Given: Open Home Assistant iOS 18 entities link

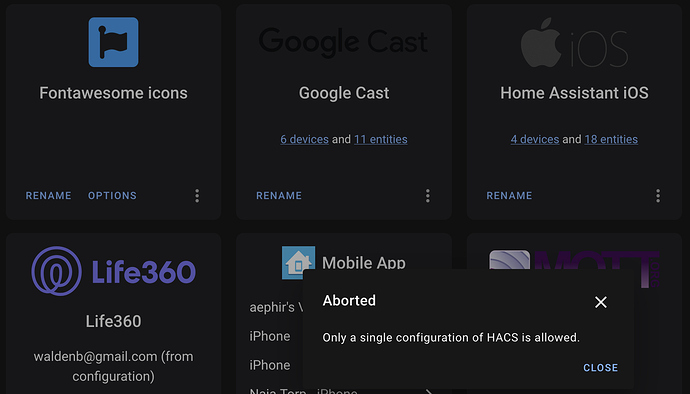Looking at the screenshot, I should coord(611,139).
